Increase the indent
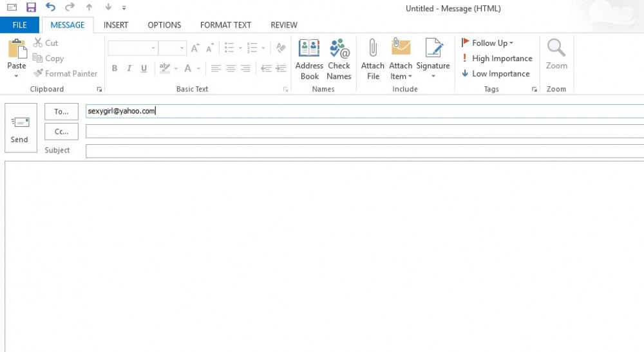644x352 pixels. click(x=281, y=68)
